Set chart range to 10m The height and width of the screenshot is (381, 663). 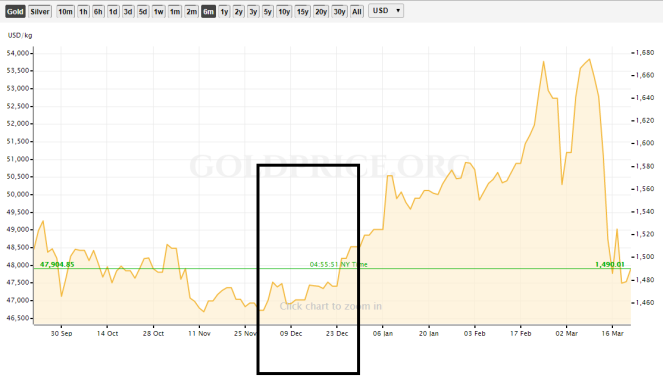[x=65, y=11]
